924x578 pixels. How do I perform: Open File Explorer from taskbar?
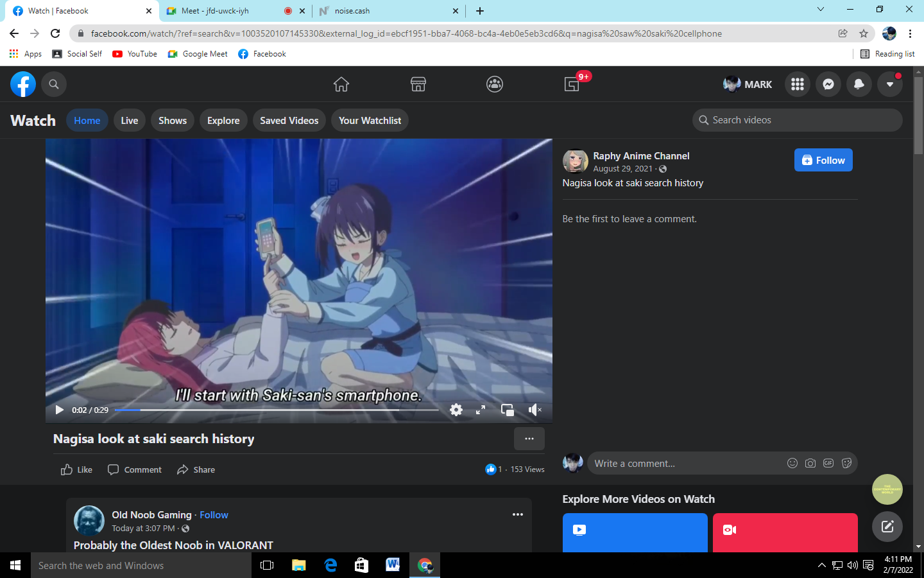tap(299, 565)
